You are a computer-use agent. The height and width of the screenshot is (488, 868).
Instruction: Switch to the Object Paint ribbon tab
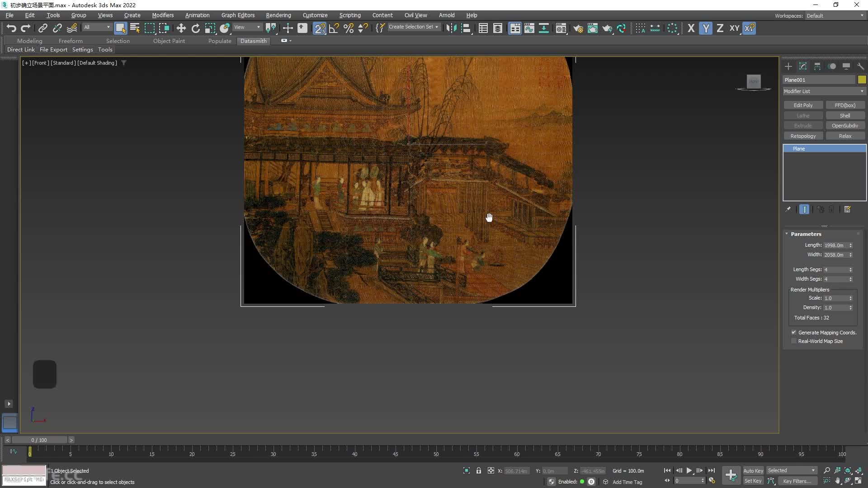tap(169, 41)
